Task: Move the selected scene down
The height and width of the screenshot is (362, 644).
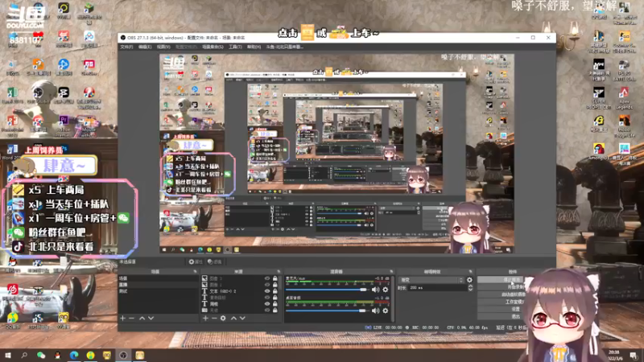Action: [x=151, y=318]
